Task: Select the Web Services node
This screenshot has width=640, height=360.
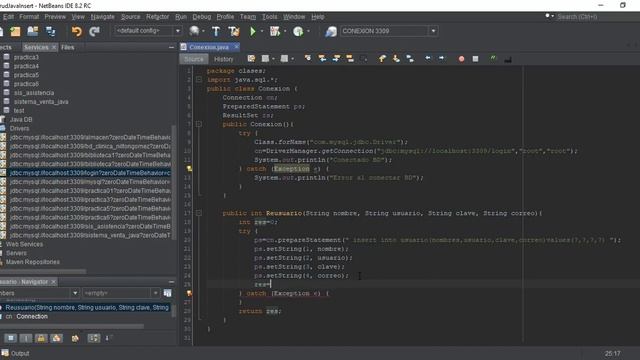Action: 24,244
